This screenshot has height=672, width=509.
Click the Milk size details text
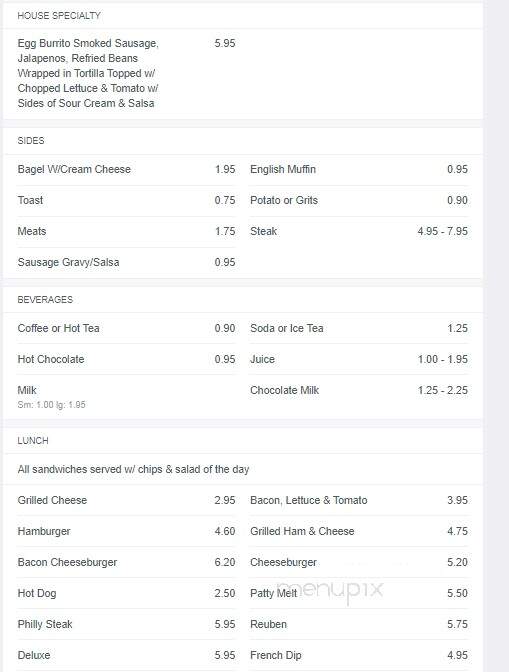[x=51, y=405]
